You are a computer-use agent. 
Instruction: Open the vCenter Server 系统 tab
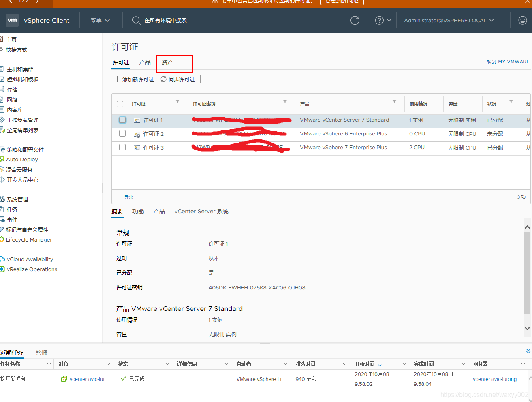pos(201,211)
